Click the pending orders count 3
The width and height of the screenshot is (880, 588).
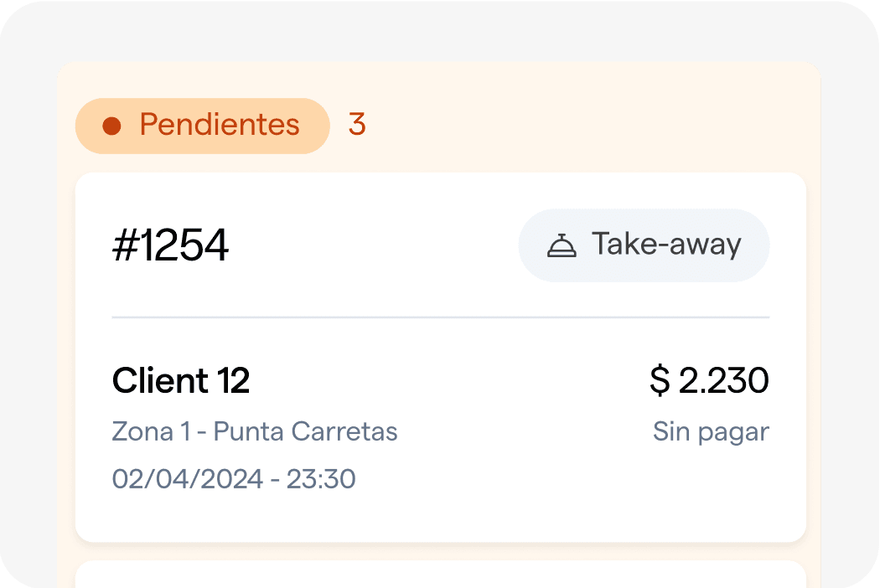(357, 125)
